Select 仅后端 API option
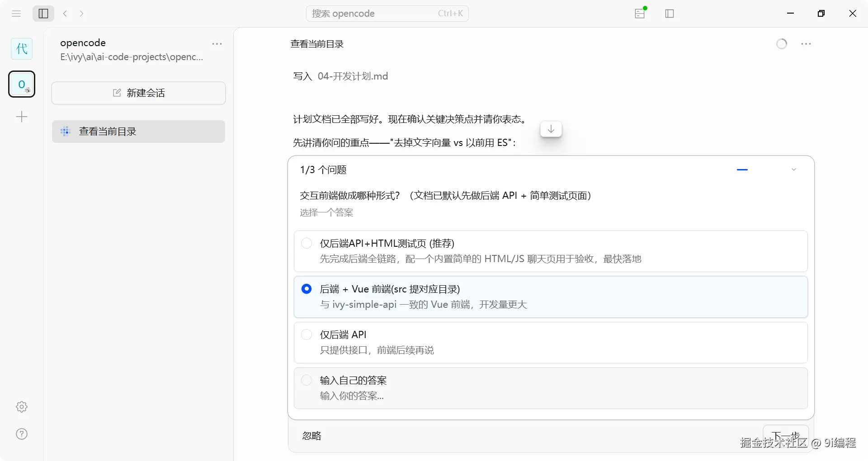868x461 pixels. [551, 343]
